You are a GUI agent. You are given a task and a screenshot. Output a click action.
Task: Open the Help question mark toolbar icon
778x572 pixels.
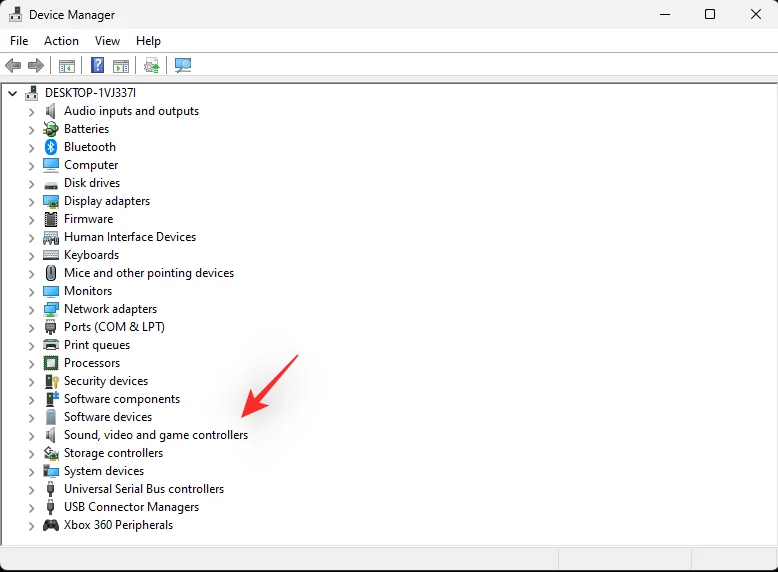tap(97, 65)
